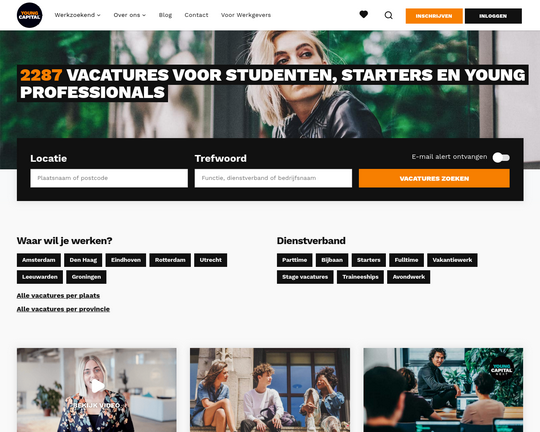The height and width of the screenshot is (432, 540).
Task: Click the Inloggen button
Action: pyautogui.click(x=493, y=16)
